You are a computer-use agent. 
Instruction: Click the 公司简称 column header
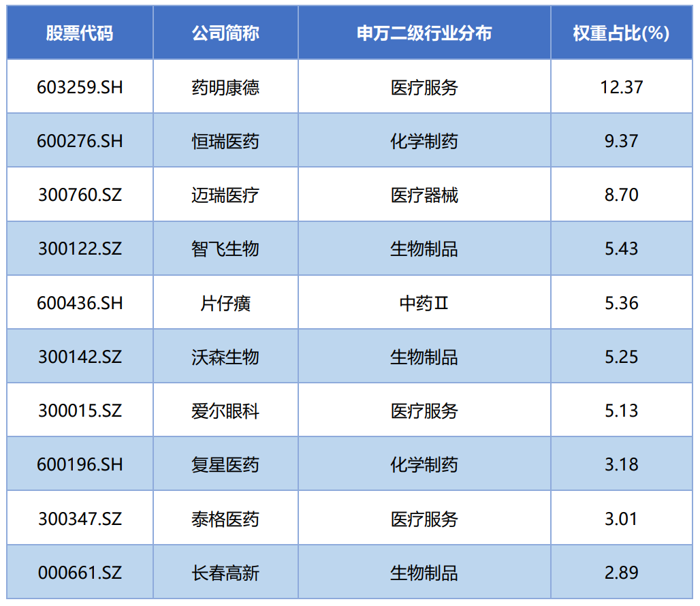coord(225,33)
